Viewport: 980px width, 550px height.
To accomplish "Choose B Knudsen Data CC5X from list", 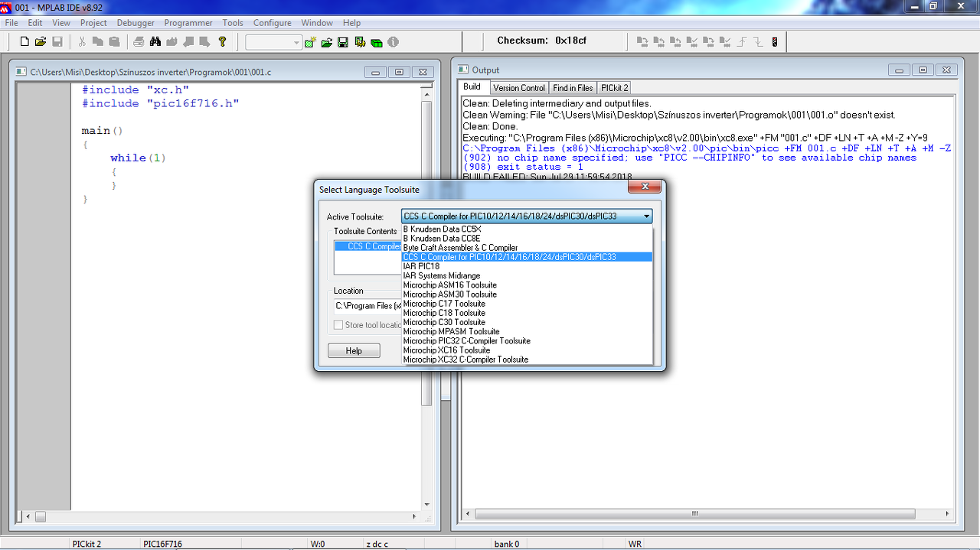I will [527, 229].
